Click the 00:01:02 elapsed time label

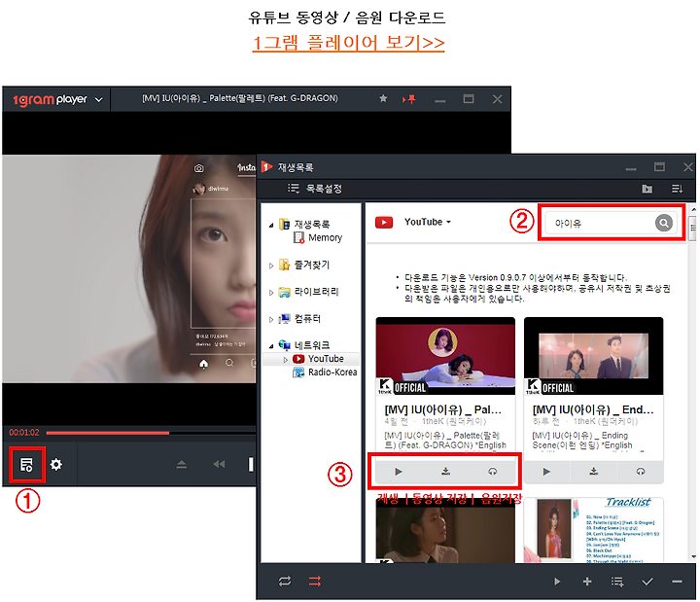click(x=24, y=433)
